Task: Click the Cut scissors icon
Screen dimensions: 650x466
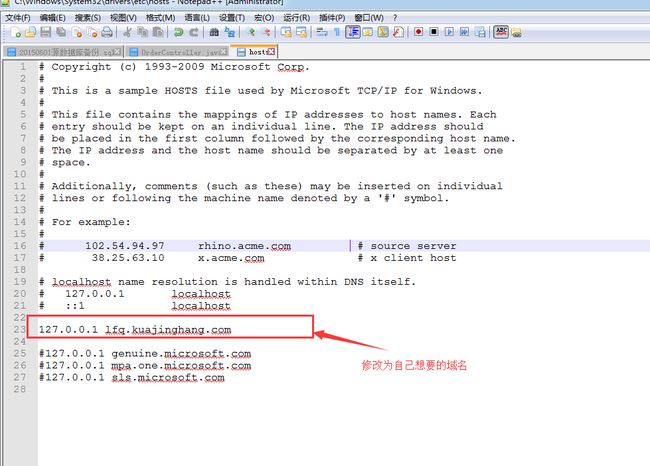Action: coord(128,32)
